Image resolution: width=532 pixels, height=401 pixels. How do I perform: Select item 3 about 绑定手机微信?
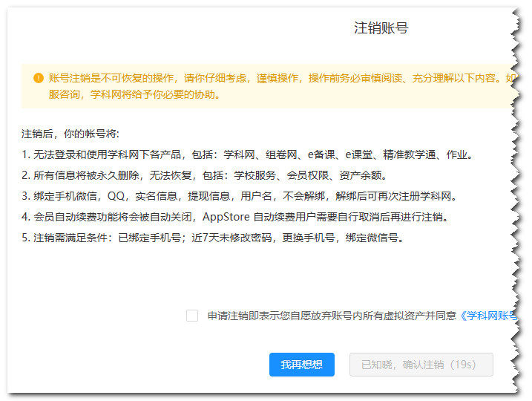pos(239,196)
